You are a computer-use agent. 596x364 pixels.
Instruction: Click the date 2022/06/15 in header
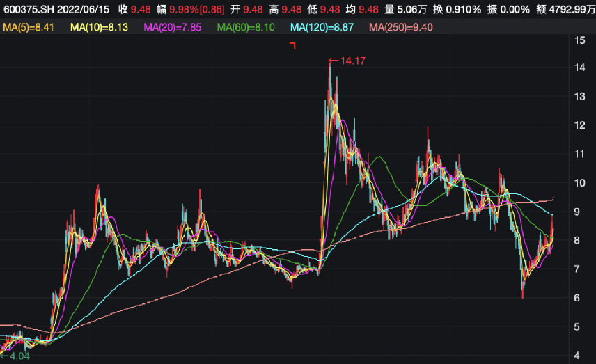click(x=84, y=10)
